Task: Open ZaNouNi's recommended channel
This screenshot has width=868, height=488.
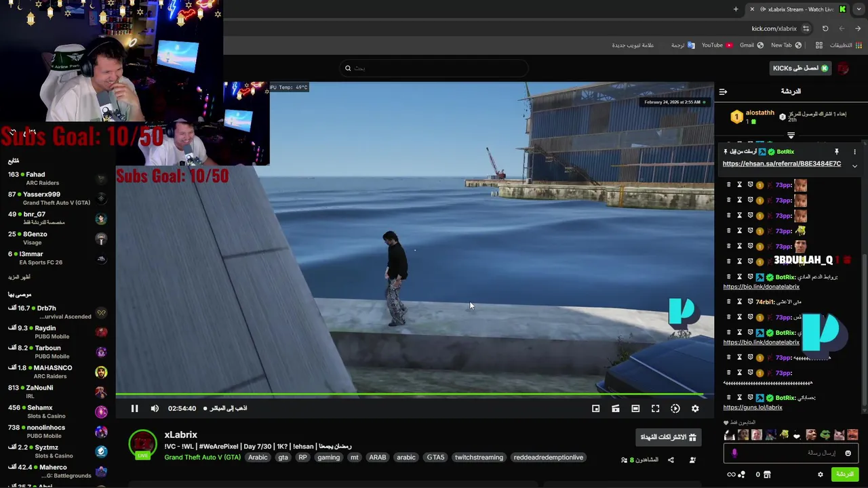Action: [x=58, y=391]
